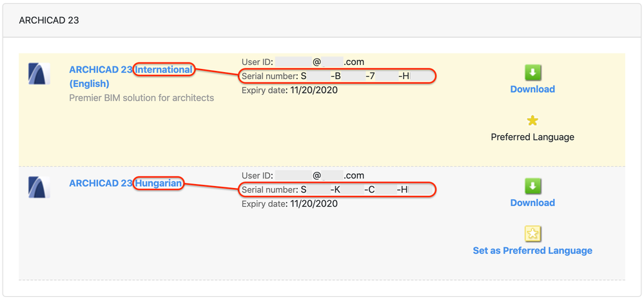The width and height of the screenshot is (644, 300).
Task: Click the Set as Preferred Language link
Action: [x=532, y=250]
